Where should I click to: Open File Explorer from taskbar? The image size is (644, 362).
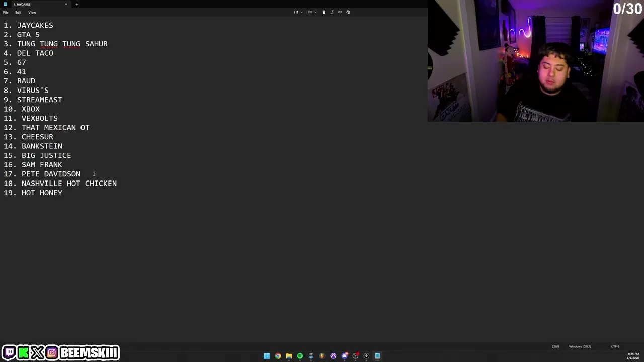coord(289,356)
